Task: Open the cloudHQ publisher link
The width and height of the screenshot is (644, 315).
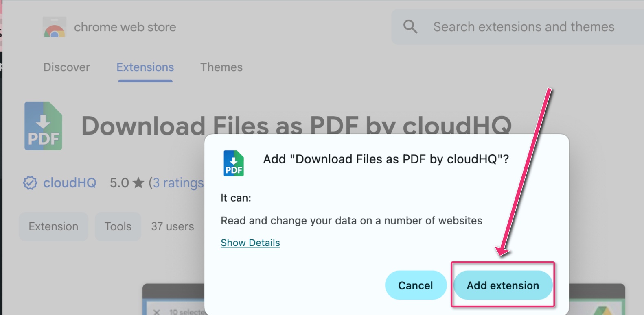Action: 70,183
